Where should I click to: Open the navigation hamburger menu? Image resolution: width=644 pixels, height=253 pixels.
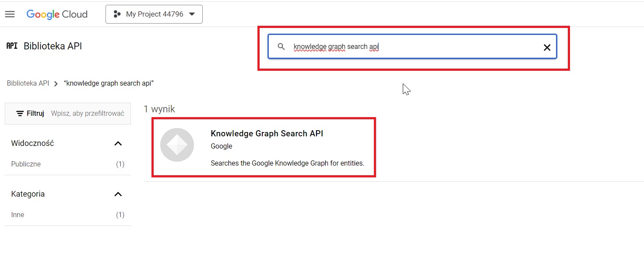click(x=10, y=14)
